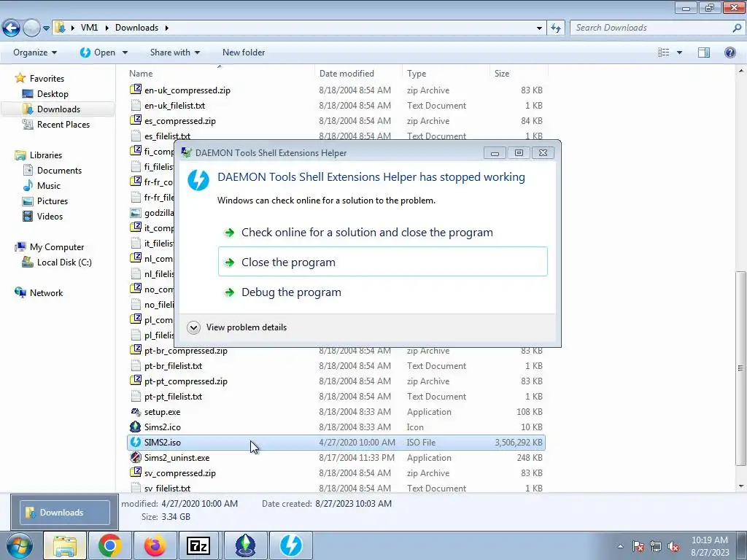The image size is (747, 560).
Task: Click the refresh button beside address bar
Action: (x=555, y=28)
